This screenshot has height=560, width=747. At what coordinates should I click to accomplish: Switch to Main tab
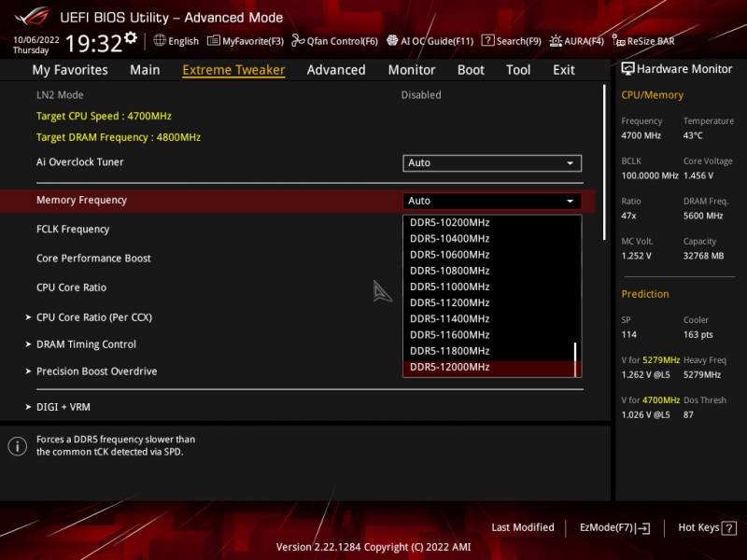click(x=145, y=70)
